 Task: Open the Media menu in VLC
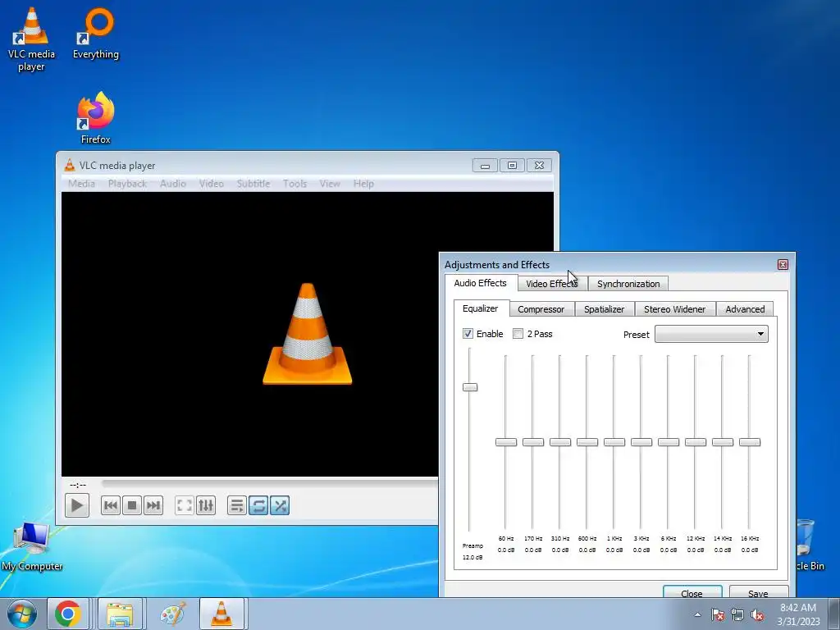coord(81,184)
